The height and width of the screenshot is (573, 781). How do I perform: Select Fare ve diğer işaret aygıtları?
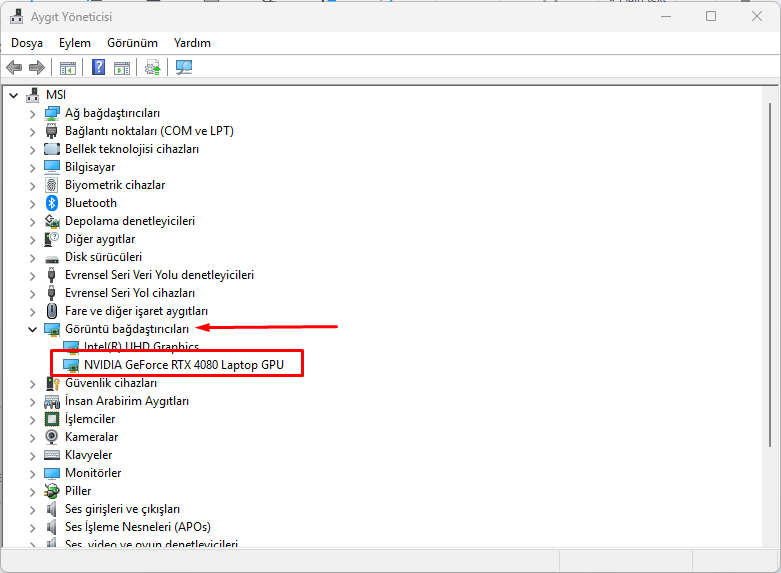(136, 311)
